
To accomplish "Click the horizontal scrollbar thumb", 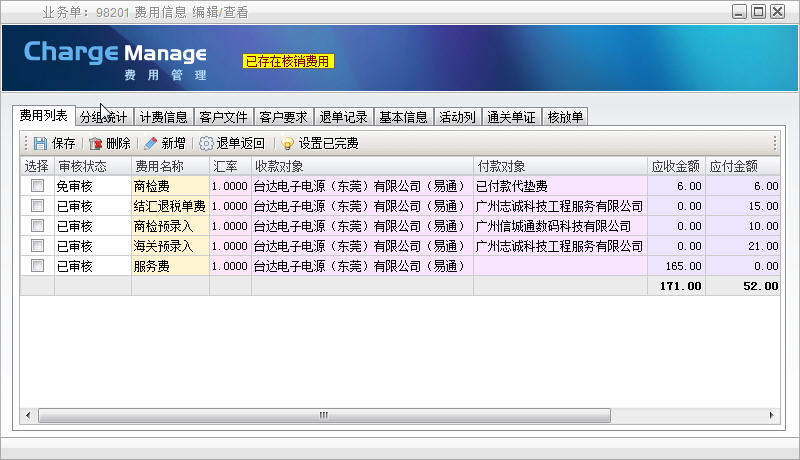I will tap(323, 415).
